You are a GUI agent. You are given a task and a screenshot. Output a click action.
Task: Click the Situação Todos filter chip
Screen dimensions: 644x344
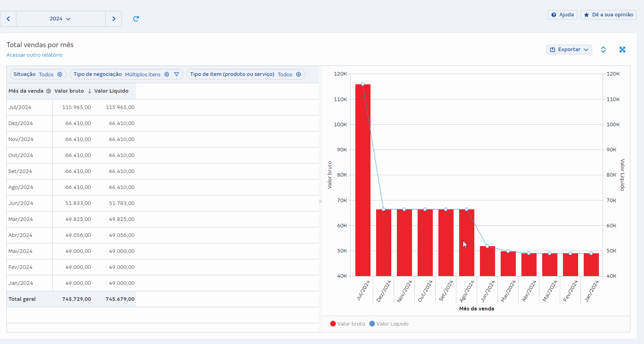pyautogui.click(x=38, y=74)
